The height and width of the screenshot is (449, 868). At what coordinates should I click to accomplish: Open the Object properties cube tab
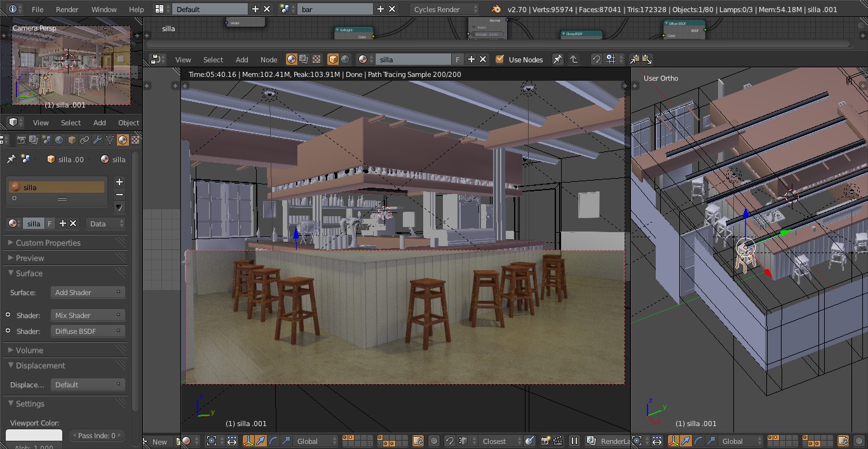click(72, 140)
